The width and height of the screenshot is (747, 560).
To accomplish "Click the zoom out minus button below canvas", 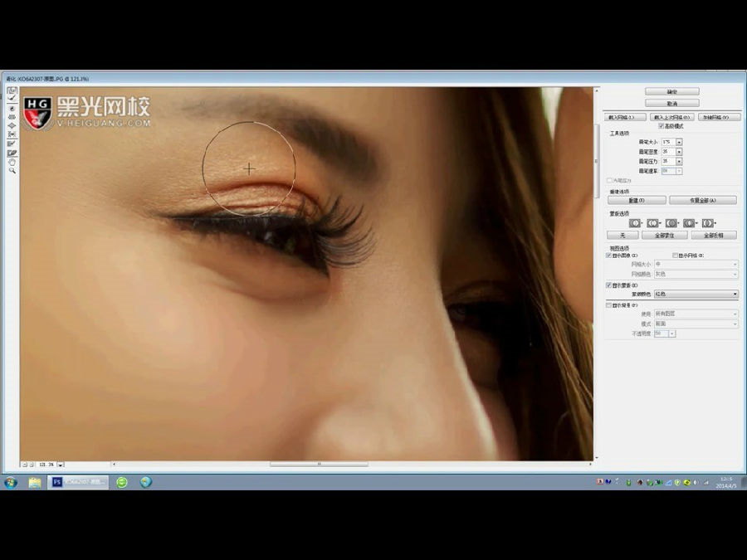I will 24,465.
